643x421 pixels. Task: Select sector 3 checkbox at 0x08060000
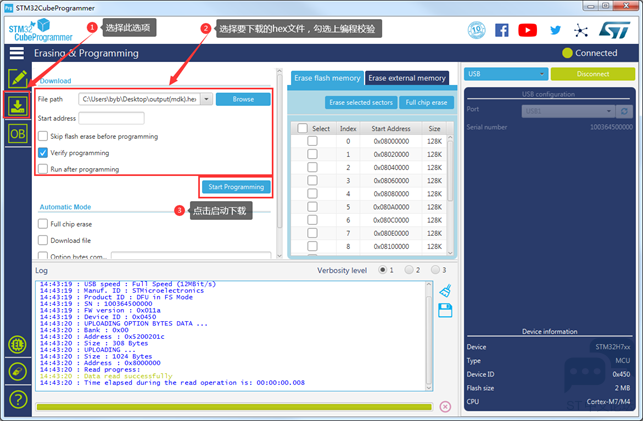pos(312,180)
